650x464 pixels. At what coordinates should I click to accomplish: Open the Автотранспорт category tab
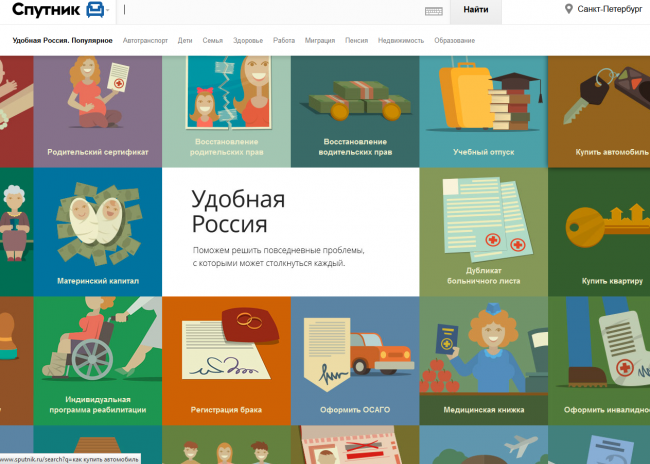tap(145, 41)
